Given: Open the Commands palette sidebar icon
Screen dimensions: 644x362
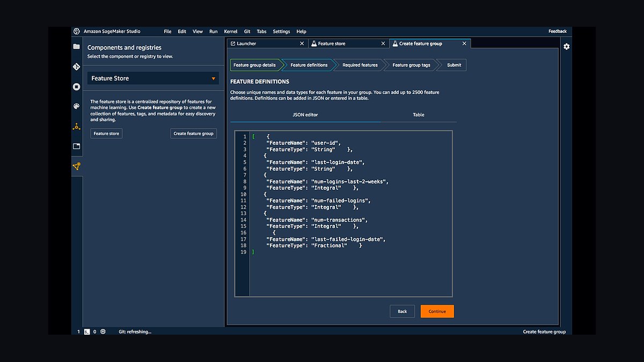Looking at the screenshot, I should coord(76,106).
